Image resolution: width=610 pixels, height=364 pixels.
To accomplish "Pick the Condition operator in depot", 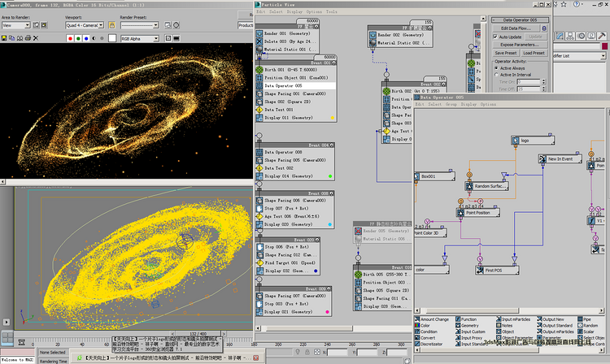I will coord(426,331).
